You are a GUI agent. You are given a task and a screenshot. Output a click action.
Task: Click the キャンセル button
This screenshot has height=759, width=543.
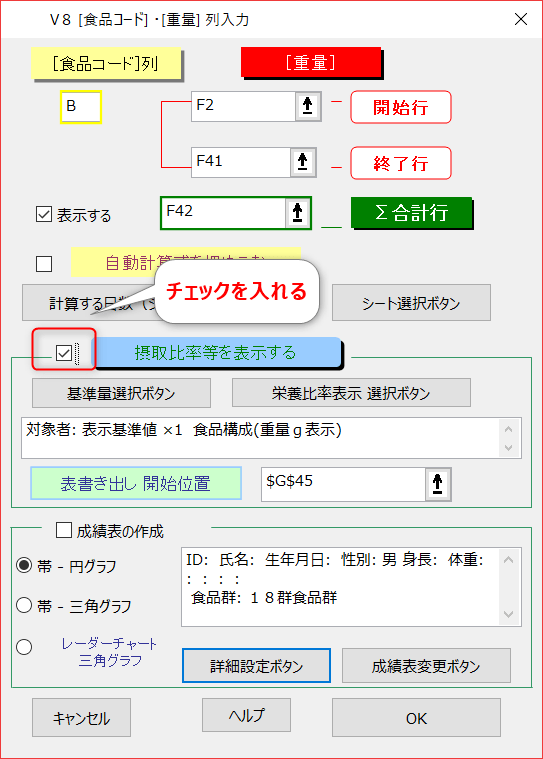[81, 718]
